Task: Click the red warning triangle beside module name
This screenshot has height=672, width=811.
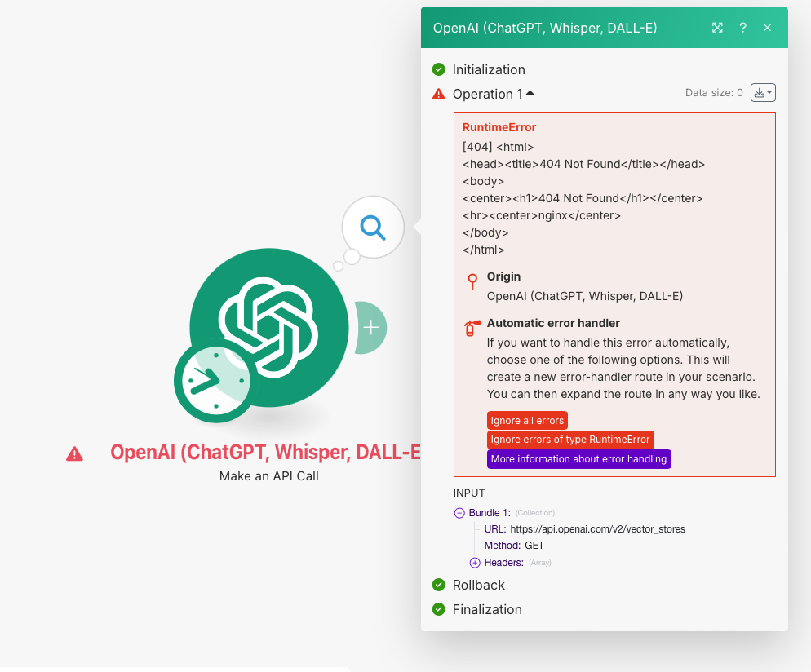Action: [x=74, y=454]
